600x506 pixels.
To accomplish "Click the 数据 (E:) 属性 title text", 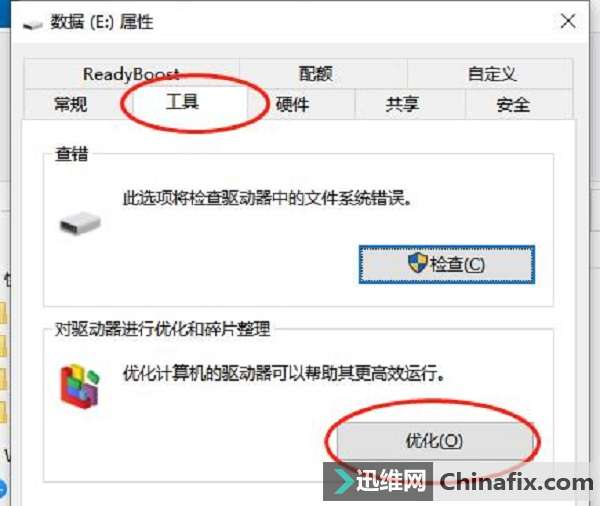I will pos(102,22).
